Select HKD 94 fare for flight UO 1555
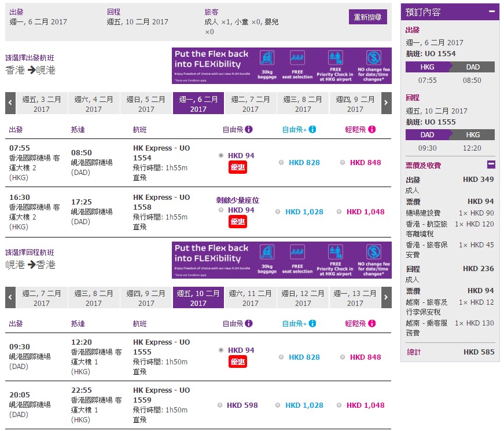Image resolution: width=504 pixels, height=431 pixels. pyautogui.click(x=221, y=350)
